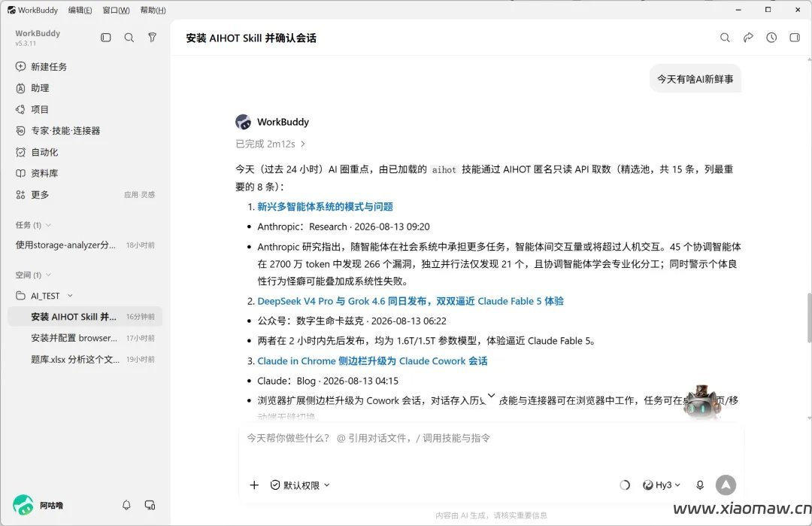Viewport: 812px width, 526px height.
Task: Click the filter funnel icon in sidebar
Action: pyautogui.click(x=152, y=38)
